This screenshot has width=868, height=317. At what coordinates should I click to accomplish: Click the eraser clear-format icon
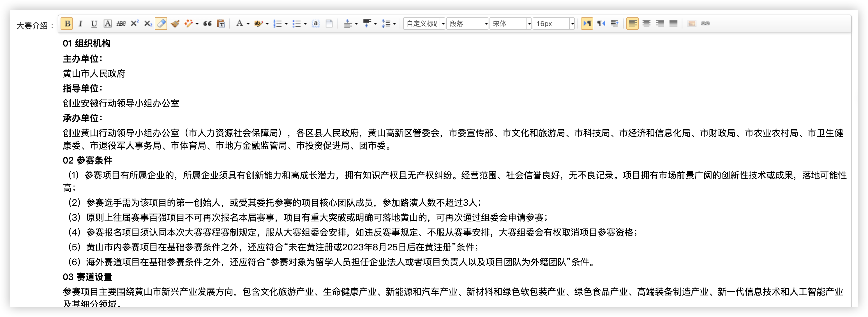(161, 24)
